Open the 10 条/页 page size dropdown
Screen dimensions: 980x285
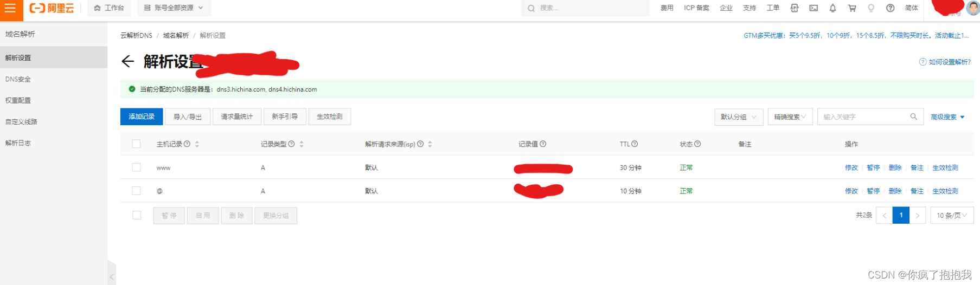click(x=952, y=216)
